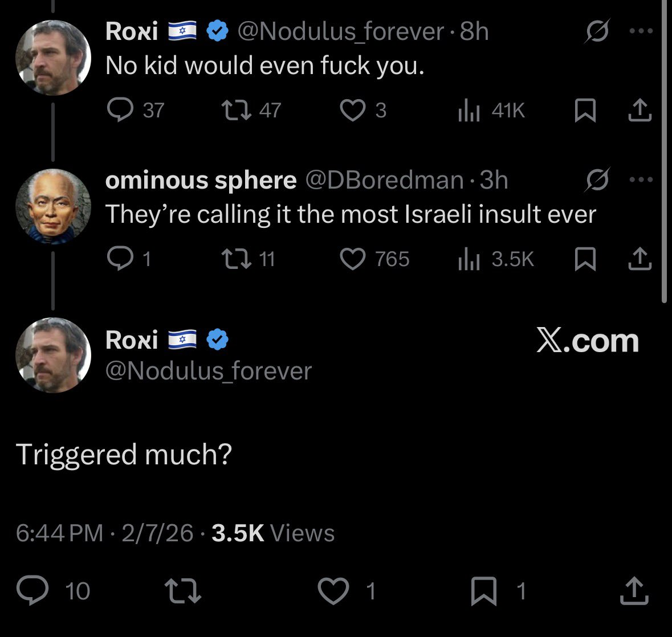Click the 8h timestamp on Roxi's tweet
Viewport: 672px width, 637px height.
point(473,31)
